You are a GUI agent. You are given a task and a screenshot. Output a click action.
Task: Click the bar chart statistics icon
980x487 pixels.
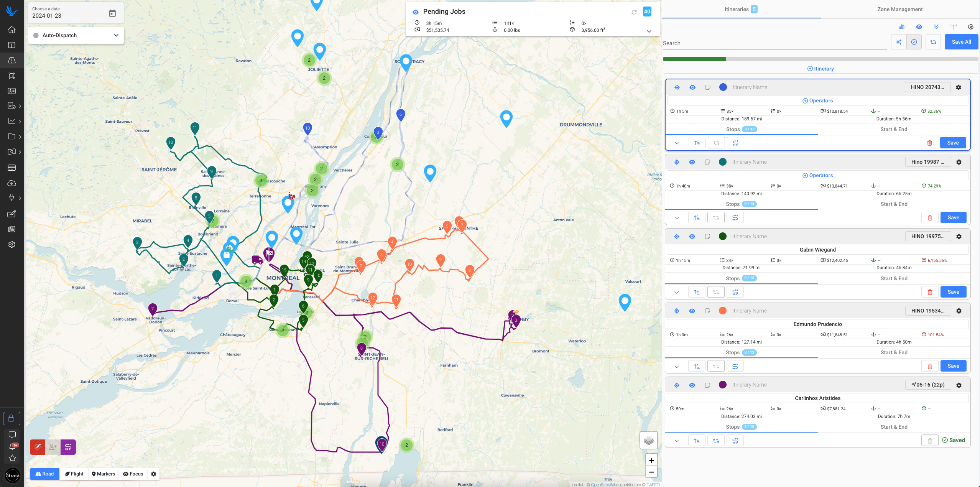pyautogui.click(x=901, y=27)
